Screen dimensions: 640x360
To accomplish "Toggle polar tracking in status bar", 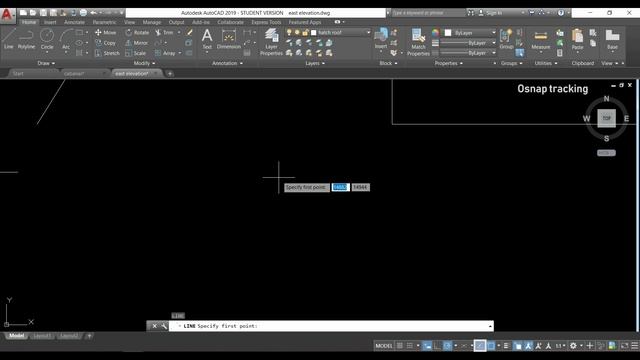I will coord(447,346).
